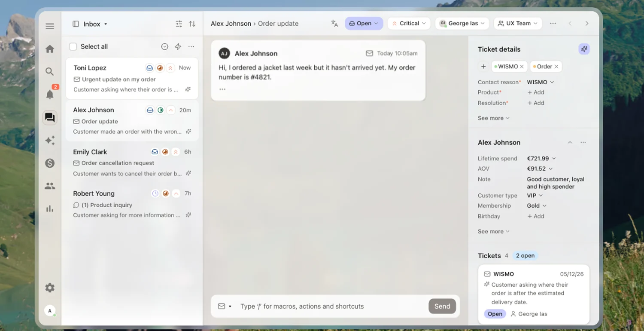644x331 pixels.
Task: Open Emily Clark's order cancellation ticket
Action: [x=132, y=162]
